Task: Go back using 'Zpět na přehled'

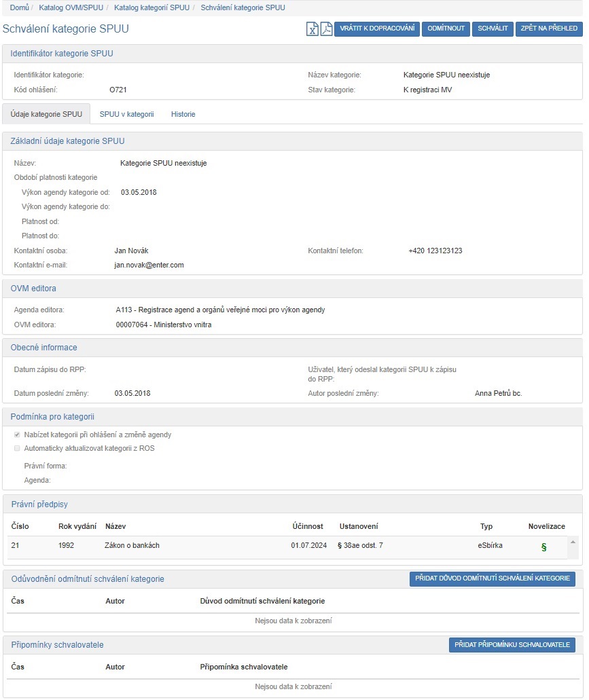Action: coord(549,29)
